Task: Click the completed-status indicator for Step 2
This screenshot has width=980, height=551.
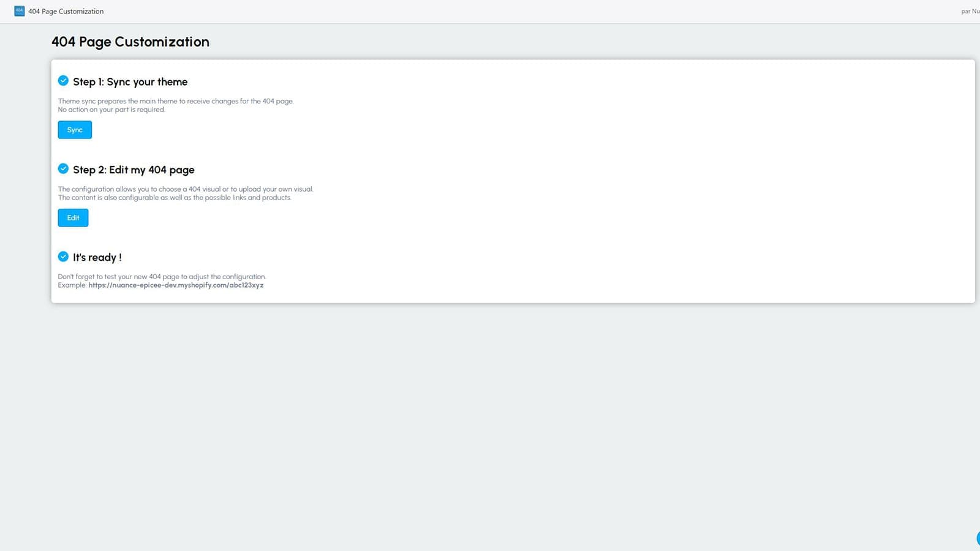Action: [63, 168]
